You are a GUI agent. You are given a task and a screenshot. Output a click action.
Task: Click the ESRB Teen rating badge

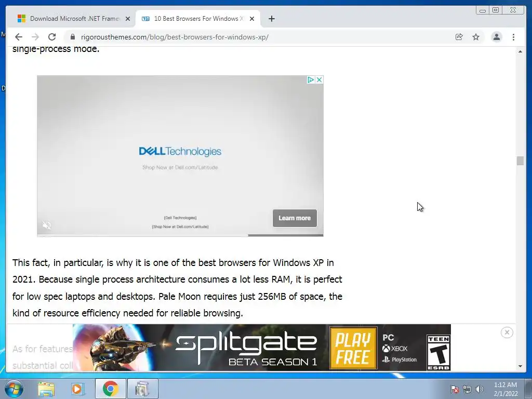438,353
